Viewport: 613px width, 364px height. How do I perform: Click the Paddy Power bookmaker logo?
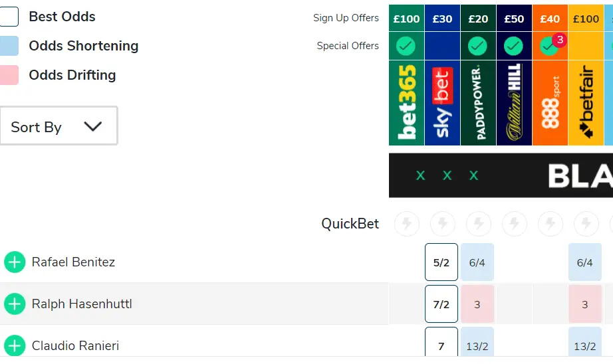[x=478, y=103]
